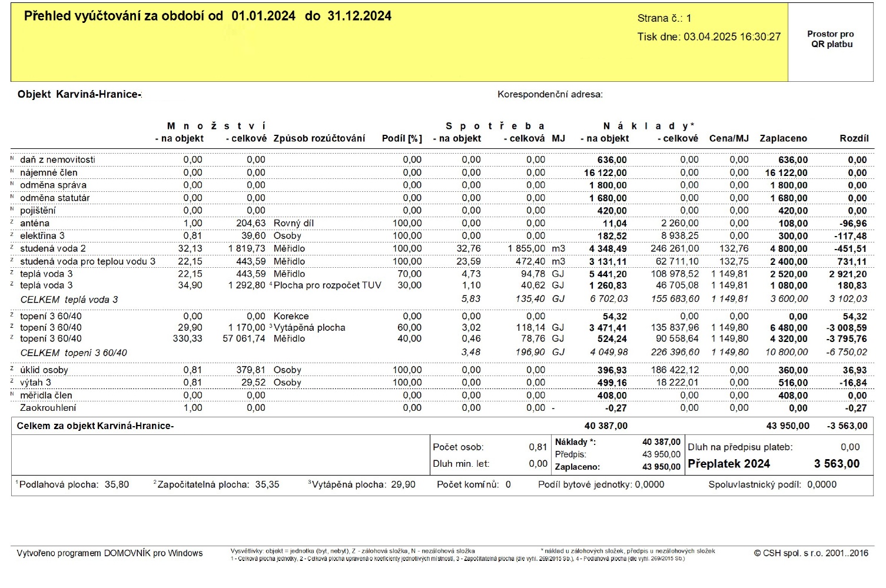Click the 'Přeplatek 2024' label

coord(728,464)
